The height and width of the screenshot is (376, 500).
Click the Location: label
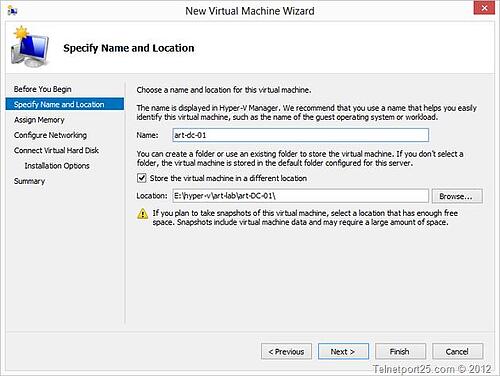(152, 196)
